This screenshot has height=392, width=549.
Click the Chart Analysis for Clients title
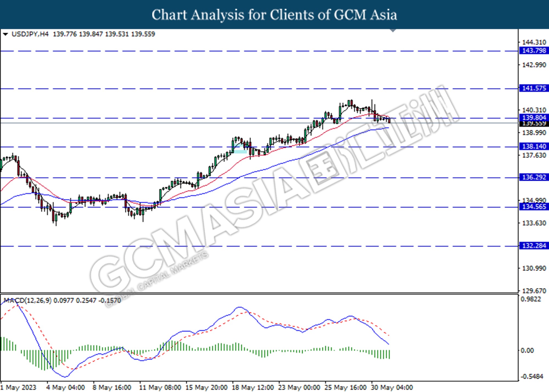coord(274,15)
